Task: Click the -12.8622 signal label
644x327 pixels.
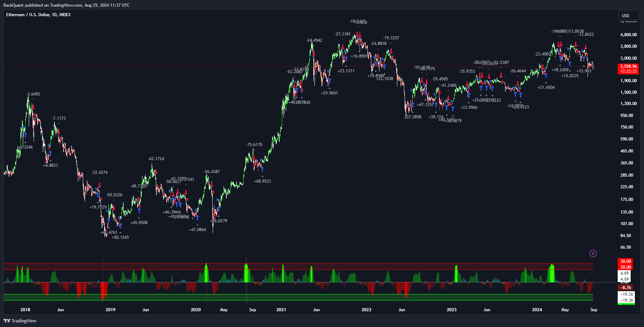Action: (x=586, y=34)
